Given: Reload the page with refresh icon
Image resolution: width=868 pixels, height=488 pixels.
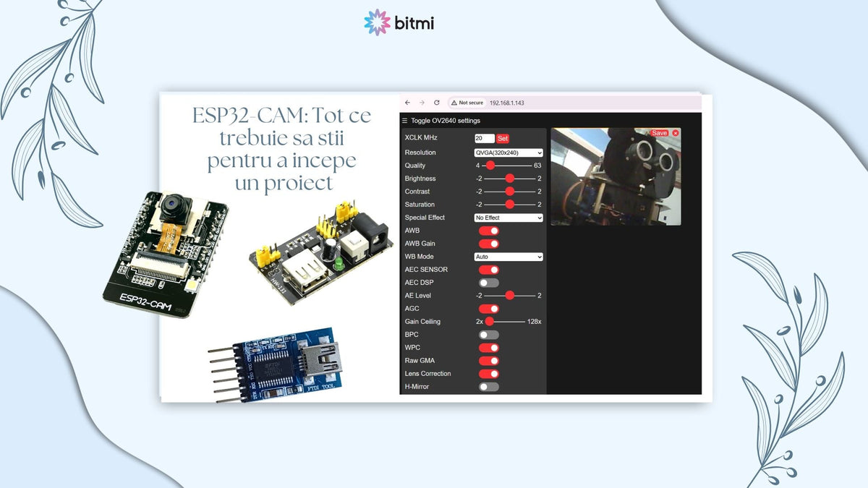Looking at the screenshot, I should 436,103.
